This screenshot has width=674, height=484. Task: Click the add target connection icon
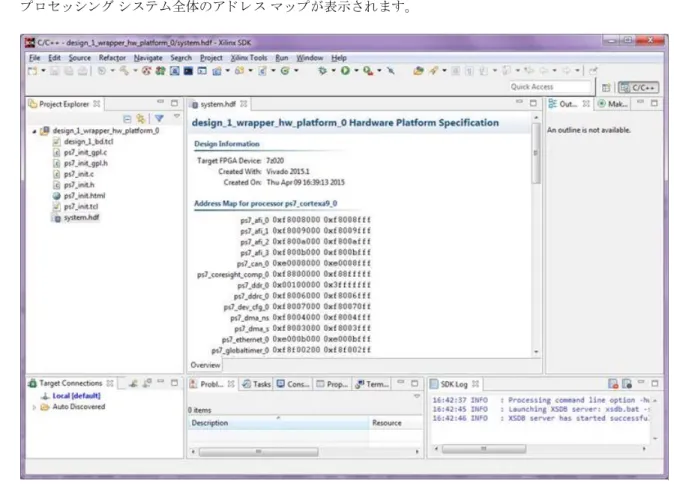pos(133,383)
